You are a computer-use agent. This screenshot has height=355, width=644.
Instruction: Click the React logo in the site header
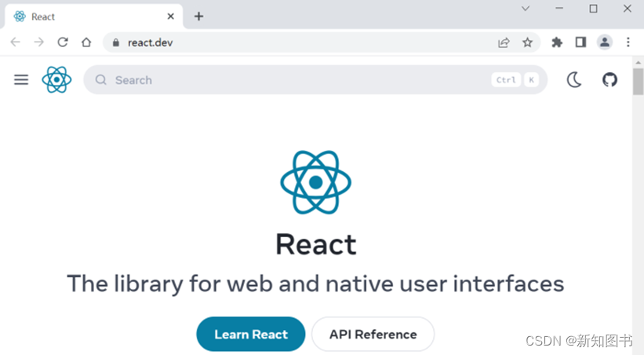pos(56,79)
